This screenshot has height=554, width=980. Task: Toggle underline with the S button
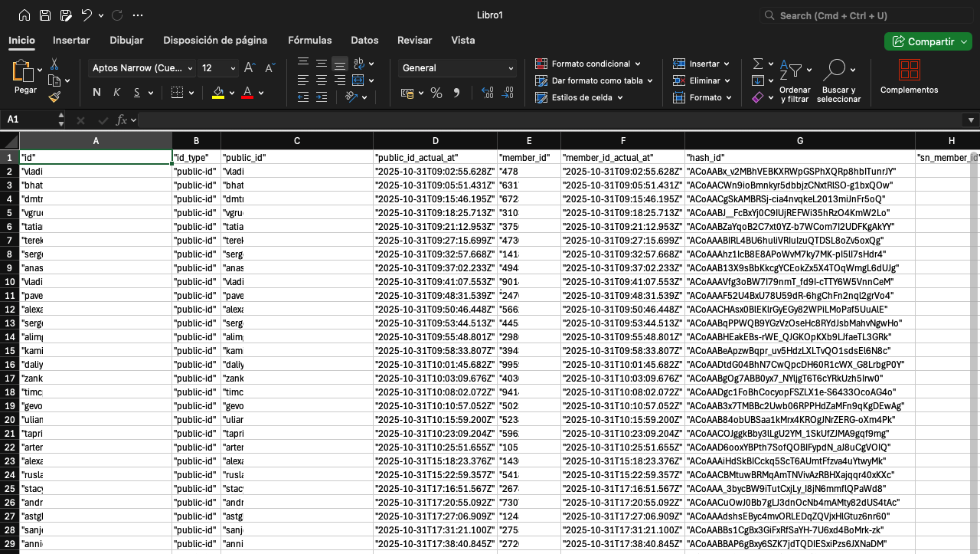coord(137,93)
